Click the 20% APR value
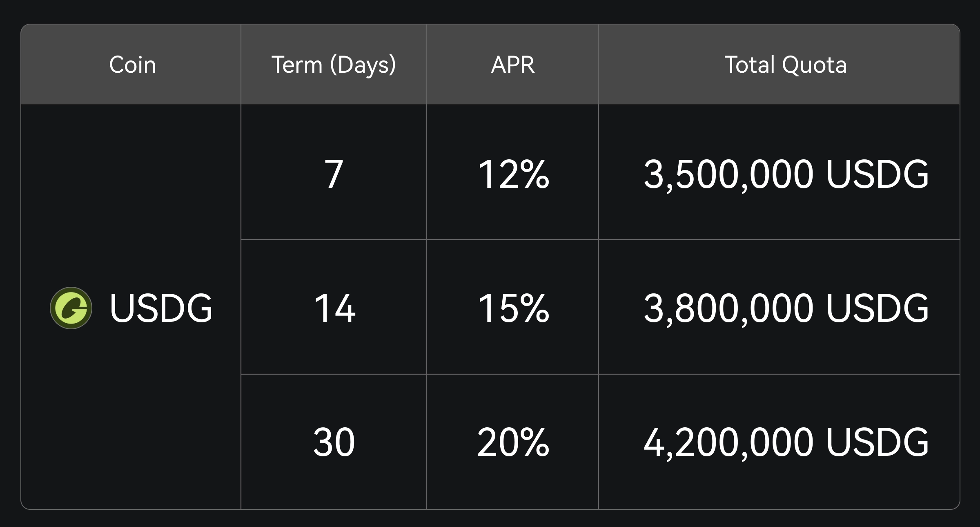The width and height of the screenshot is (980, 527). point(513,442)
